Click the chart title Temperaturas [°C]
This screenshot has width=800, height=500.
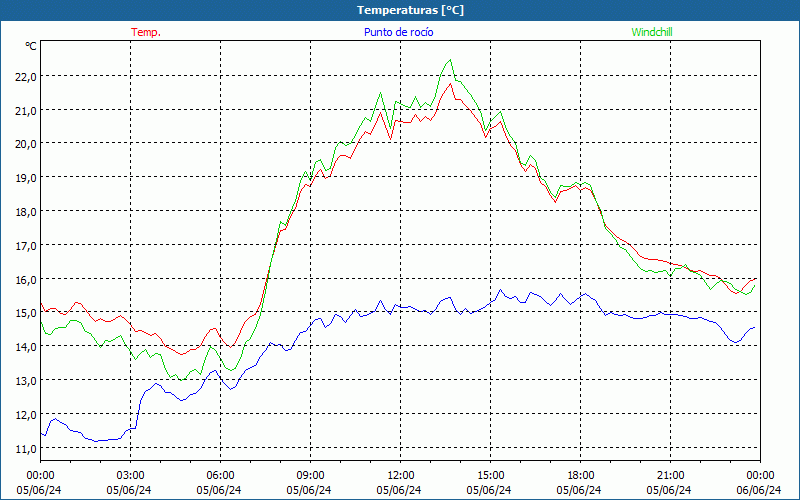coord(410,10)
